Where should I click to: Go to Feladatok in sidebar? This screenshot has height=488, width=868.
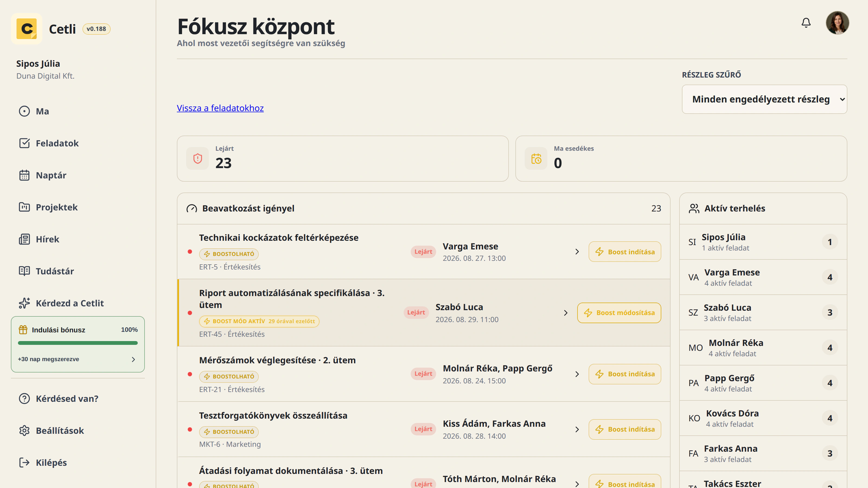click(x=78, y=143)
